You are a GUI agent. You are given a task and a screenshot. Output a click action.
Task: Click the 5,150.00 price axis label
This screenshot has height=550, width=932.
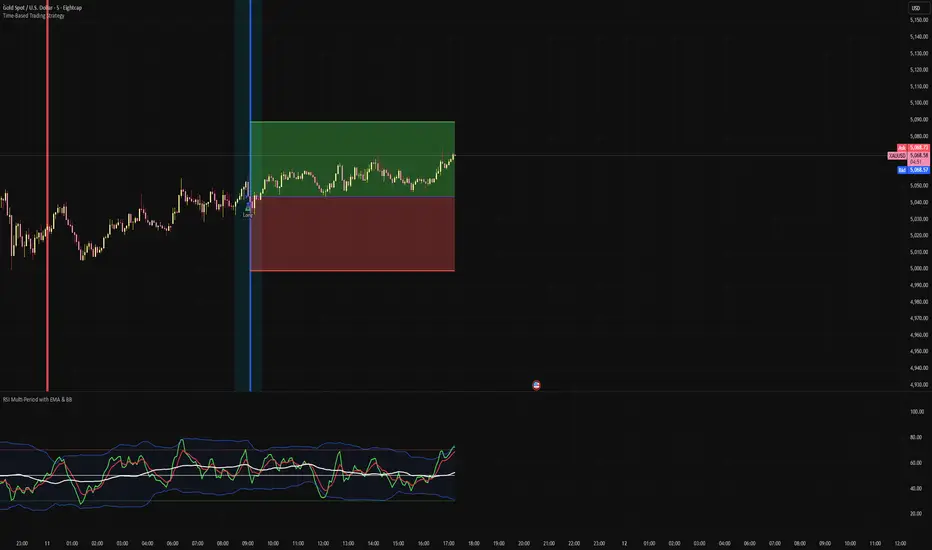pyautogui.click(x=919, y=20)
